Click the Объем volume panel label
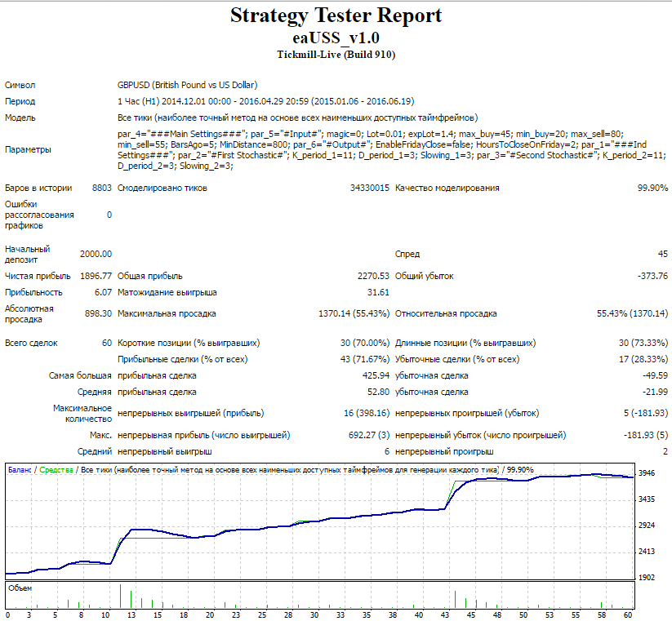This screenshot has width=672, height=621. pos(20,588)
